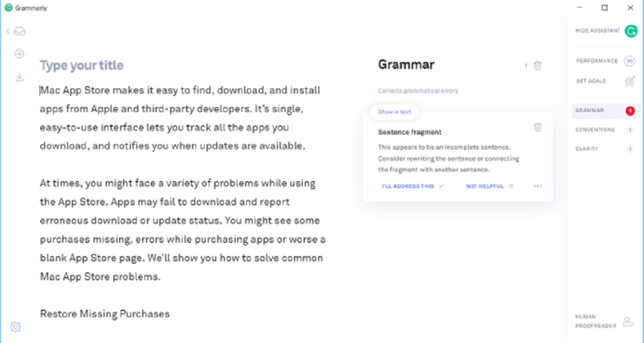
Task: Open the three-dots menu on the alert card
Action: (537, 186)
